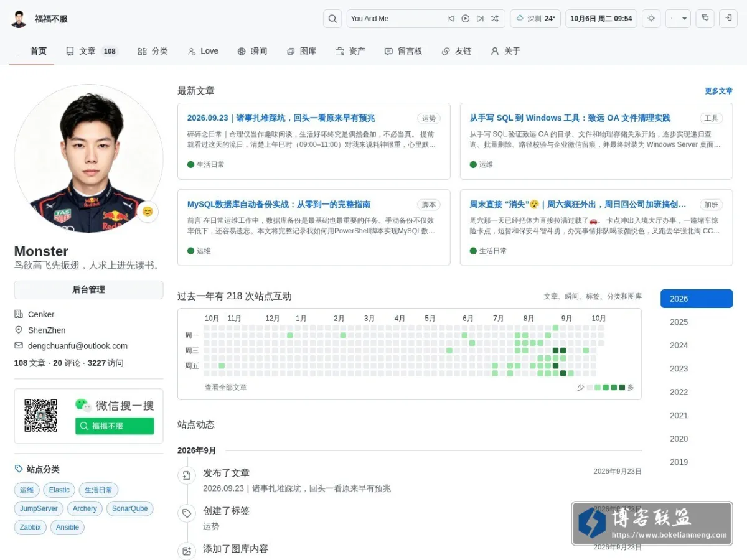Viewport: 747px width, 560px height.
Task: Select year 2024 in year list
Action: tap(697, 345)
